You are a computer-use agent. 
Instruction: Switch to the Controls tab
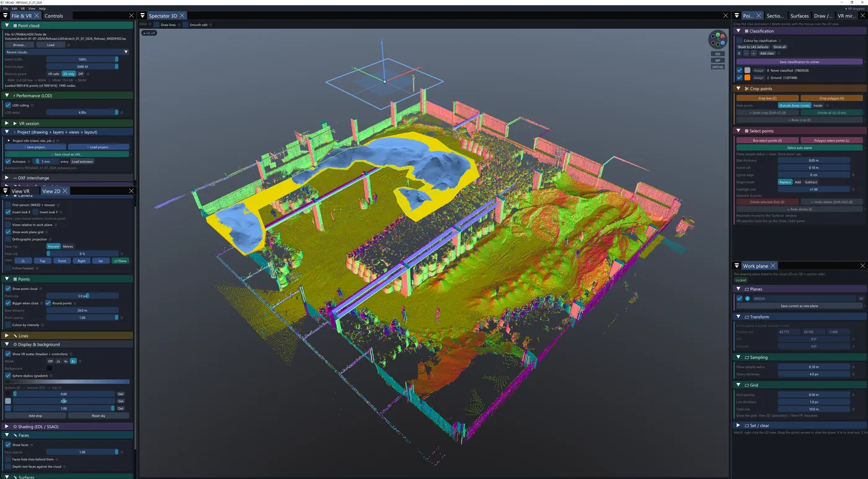pyautogui.click(x=54, y=15)
